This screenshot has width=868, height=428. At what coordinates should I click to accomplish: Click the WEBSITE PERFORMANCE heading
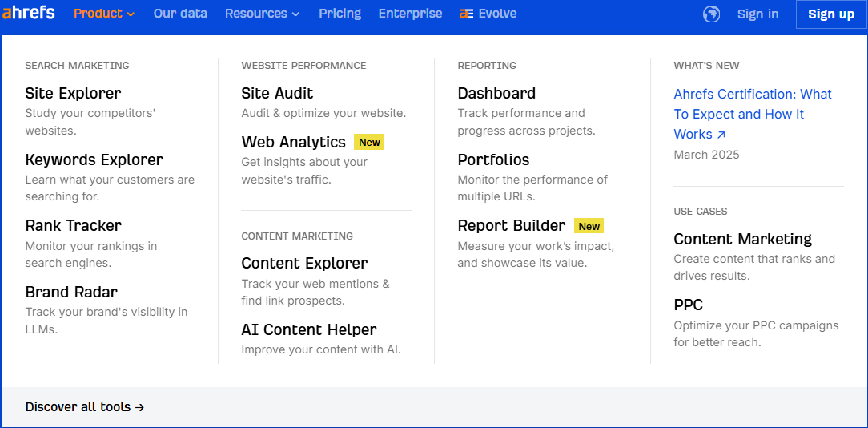304,66
